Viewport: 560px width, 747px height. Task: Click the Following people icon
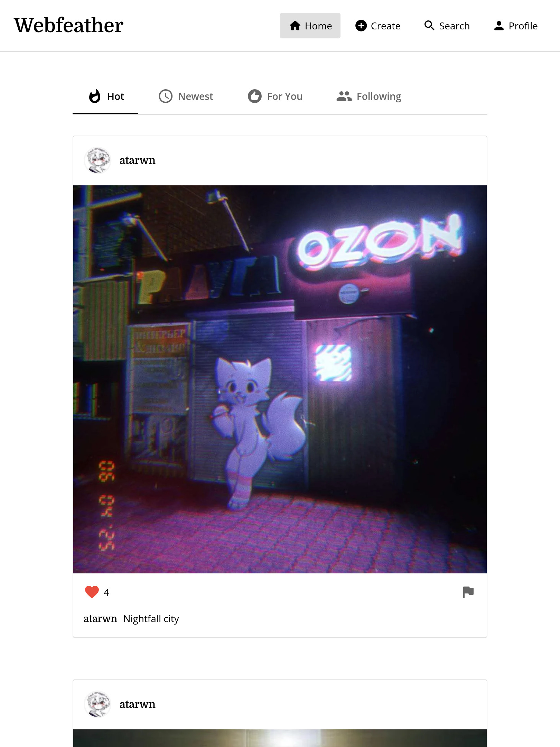[344, 96]
